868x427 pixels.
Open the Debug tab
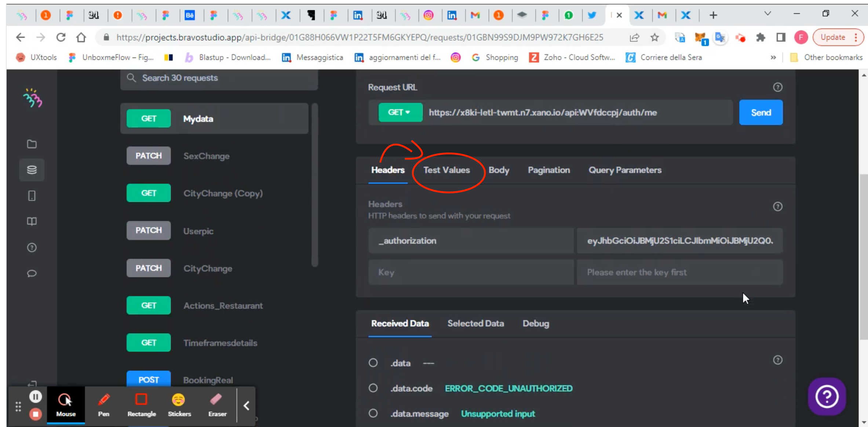point(536,324)
